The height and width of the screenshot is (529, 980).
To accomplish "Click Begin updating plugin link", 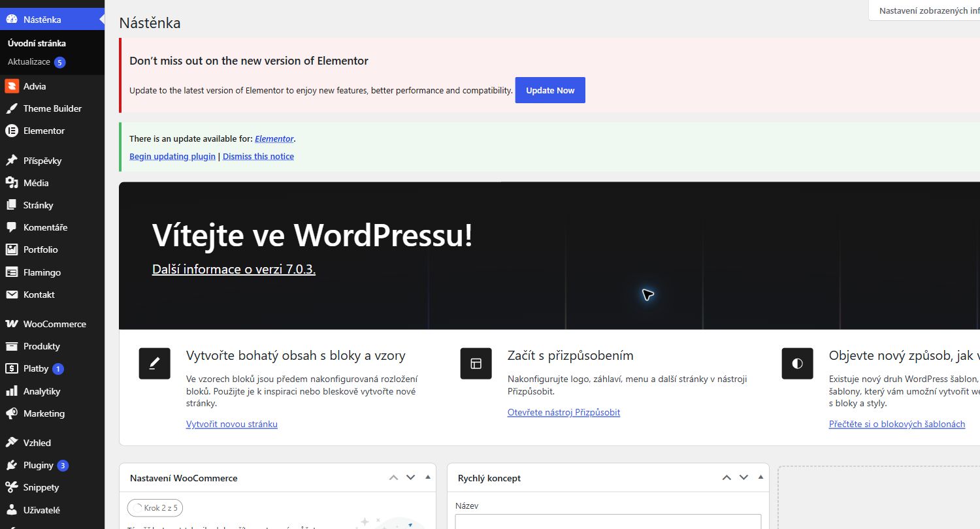I will click(x=172, y=157).
